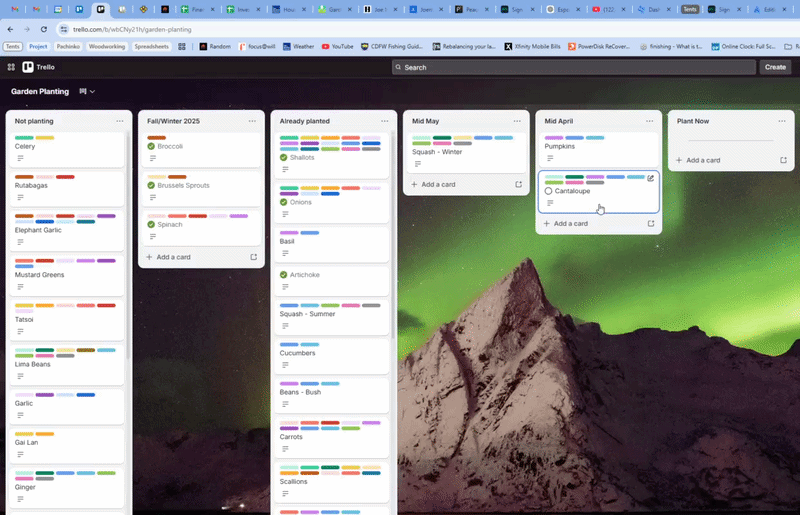Open the Woodworking bookmark folder

[x=107, y=46]
